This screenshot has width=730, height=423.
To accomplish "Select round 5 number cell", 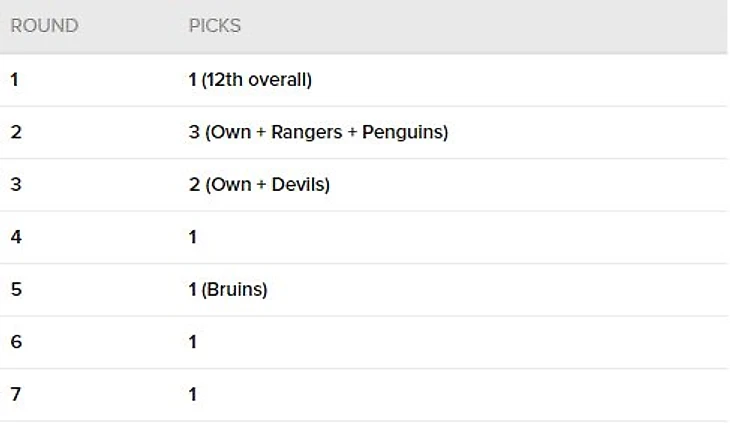I will [15, 290].
